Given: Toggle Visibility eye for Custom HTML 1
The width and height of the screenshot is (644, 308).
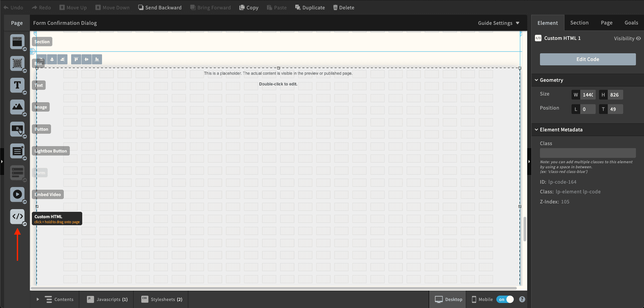Looking at the screenshot, I should (x=638, y=38).
